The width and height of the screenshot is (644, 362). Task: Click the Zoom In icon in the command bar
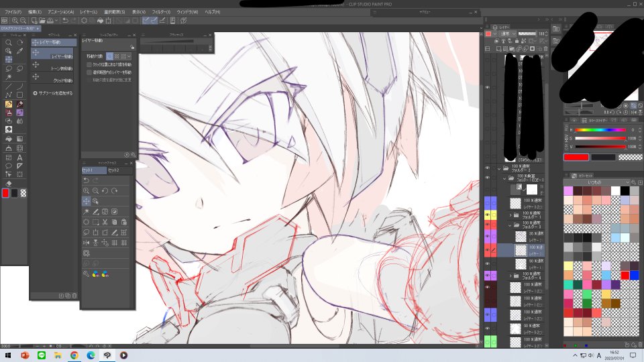click(15, 21)
